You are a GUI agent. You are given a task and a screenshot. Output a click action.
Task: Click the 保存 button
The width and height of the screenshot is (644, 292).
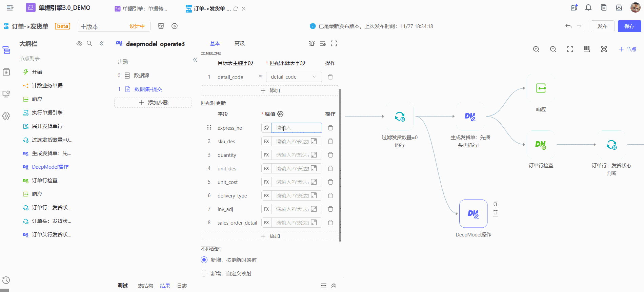[629, 26]
